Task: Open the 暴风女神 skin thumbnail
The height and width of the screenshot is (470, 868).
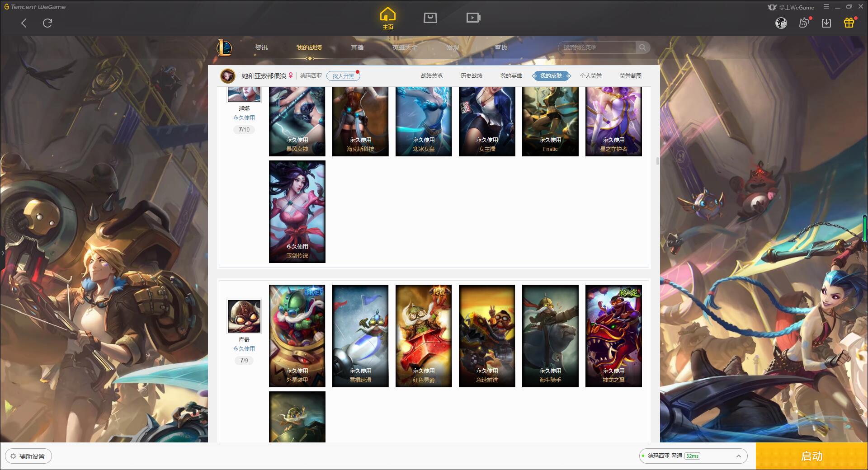Action: (x=297, y=122)
